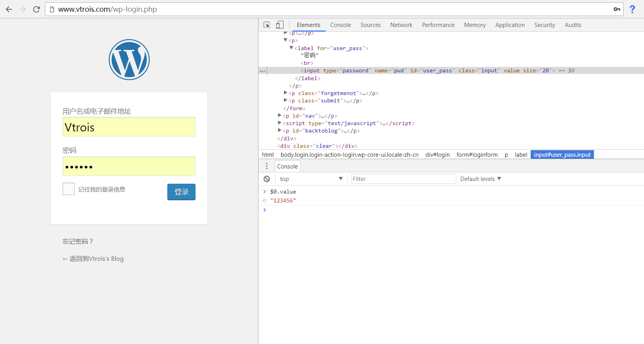The image size is (644, 344).
Task: Switch to the Sources tab
Action: 371,25
